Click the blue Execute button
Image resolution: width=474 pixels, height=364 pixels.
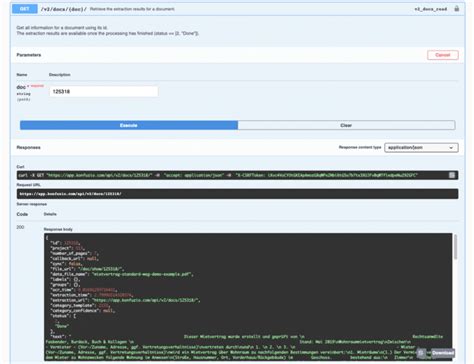coord(129,125)
